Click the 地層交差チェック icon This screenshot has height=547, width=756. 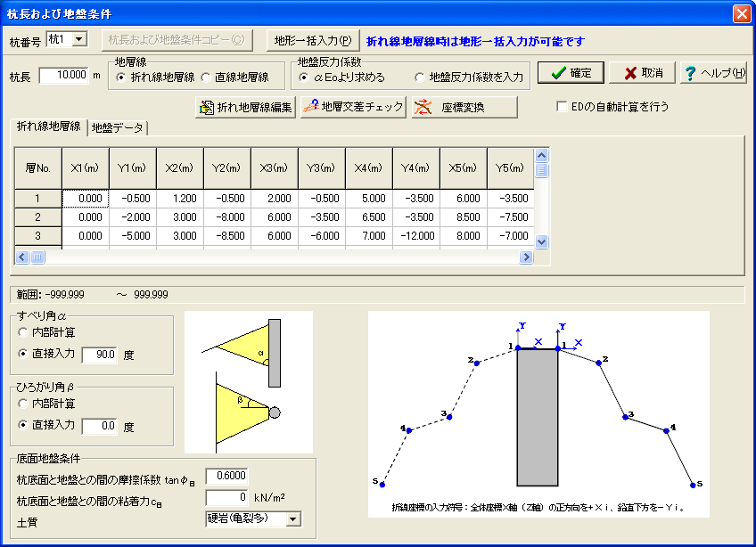coord(311,106)
